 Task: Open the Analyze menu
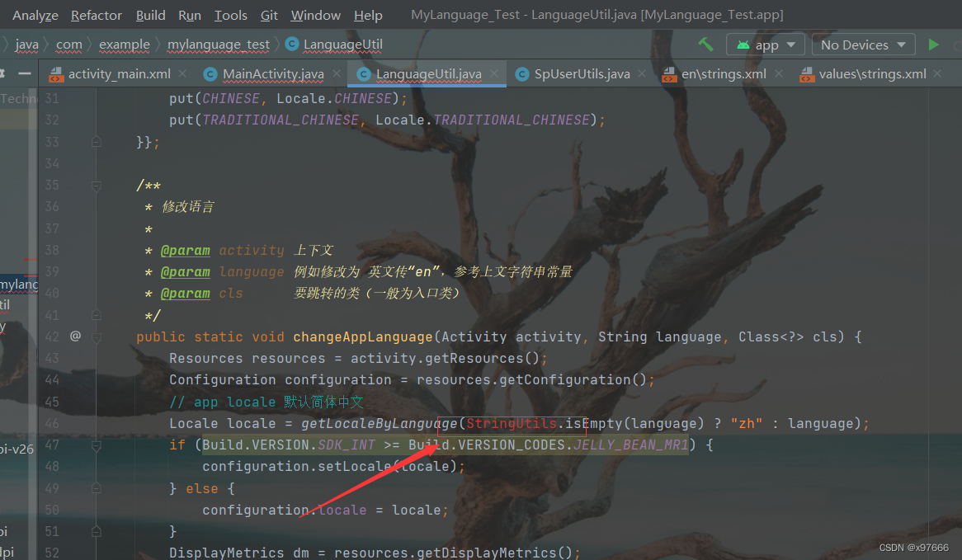click(35, 16)
